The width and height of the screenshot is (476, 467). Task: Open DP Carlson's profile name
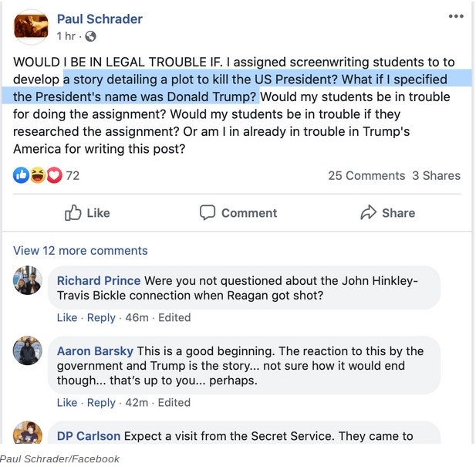[89, 436]
